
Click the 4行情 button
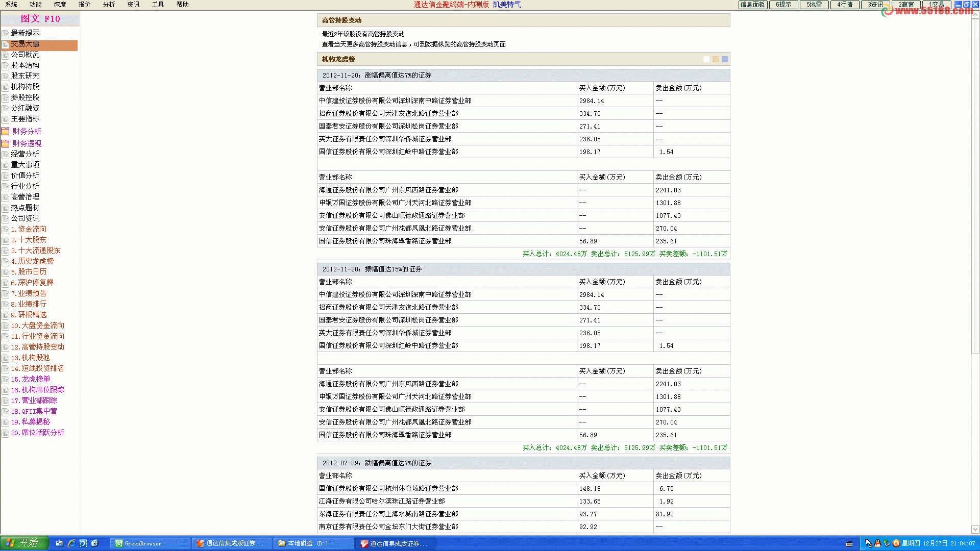click(x=845, y=5)
